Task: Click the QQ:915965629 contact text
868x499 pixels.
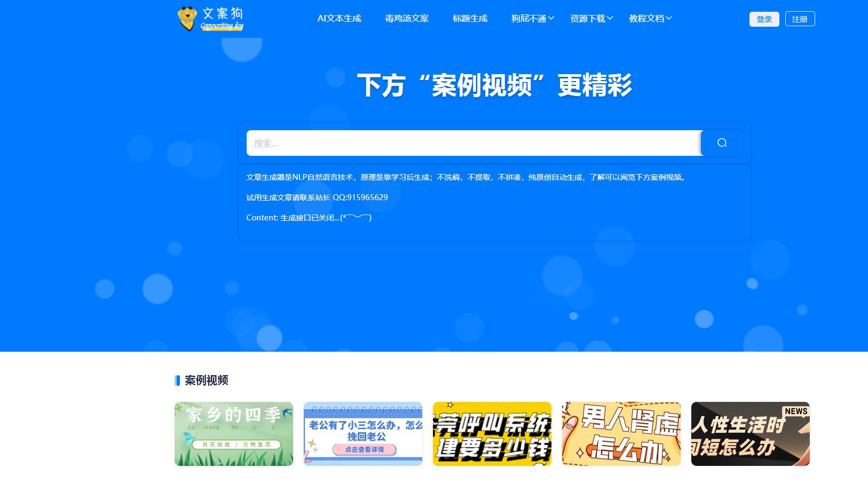Action: pos(360,197)
